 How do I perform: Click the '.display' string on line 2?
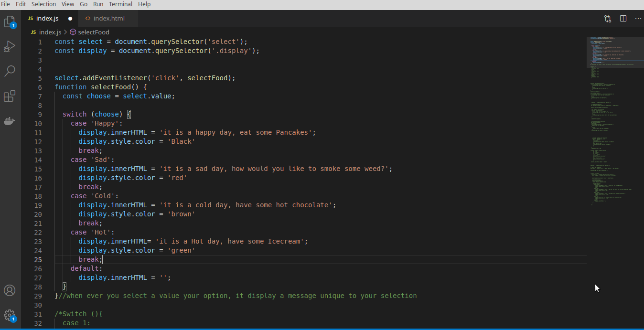pos(231,51)
